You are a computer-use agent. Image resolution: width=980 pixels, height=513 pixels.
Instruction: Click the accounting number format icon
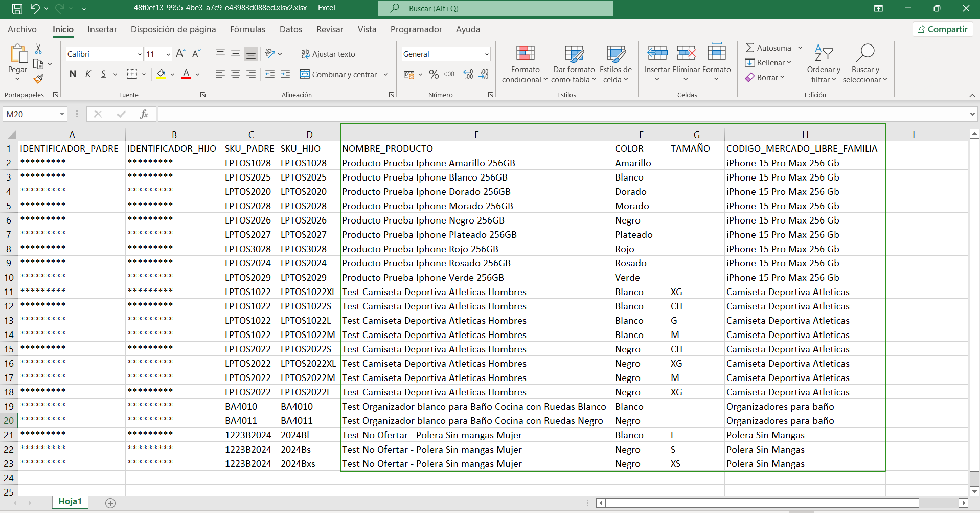(409, 74)
